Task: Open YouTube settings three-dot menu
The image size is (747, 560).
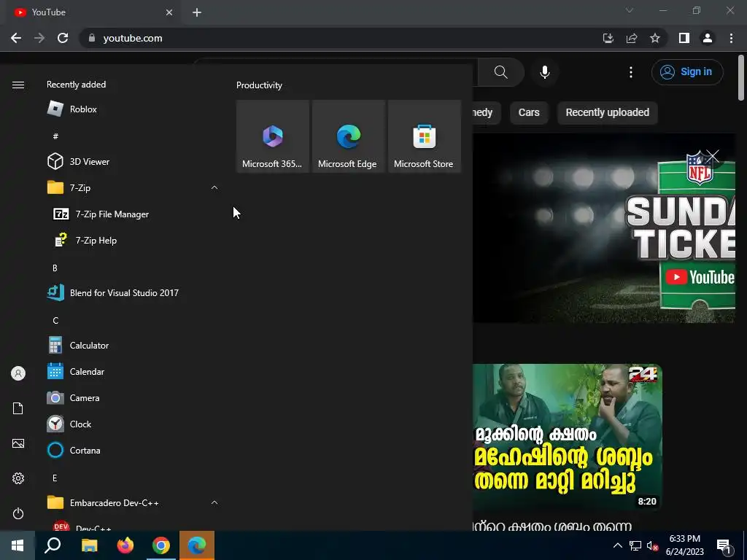Action: (x=631, y=72)
